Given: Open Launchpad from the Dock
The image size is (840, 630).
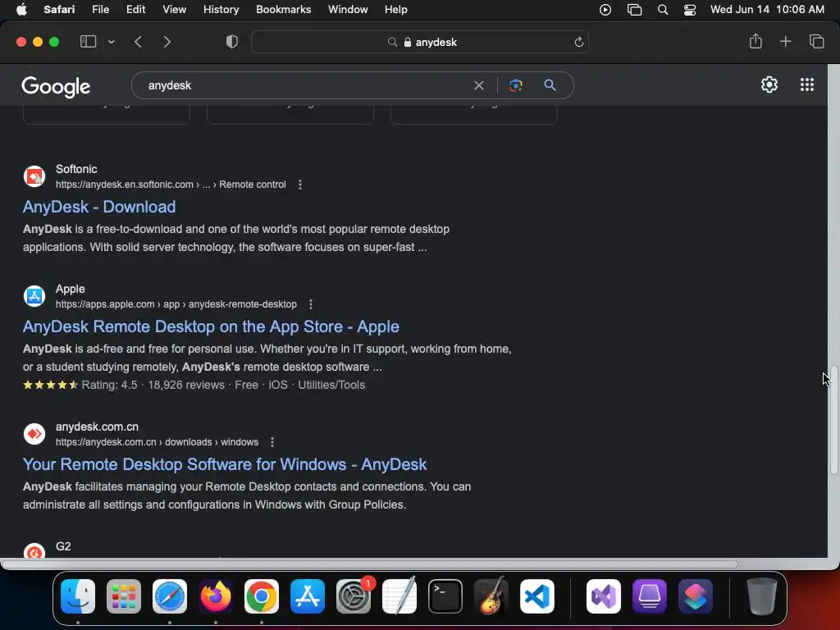Looking at the screenshot, I should click(x=124, y=596).
